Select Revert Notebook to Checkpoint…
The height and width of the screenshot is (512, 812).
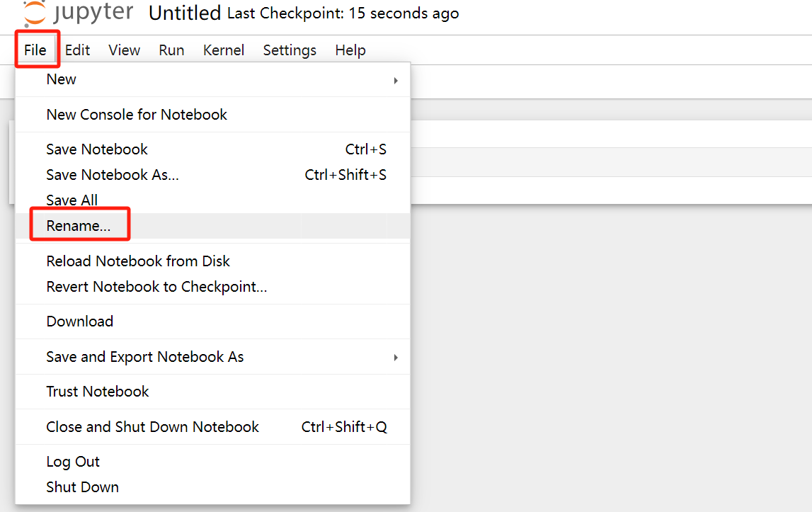click(156, 287)
